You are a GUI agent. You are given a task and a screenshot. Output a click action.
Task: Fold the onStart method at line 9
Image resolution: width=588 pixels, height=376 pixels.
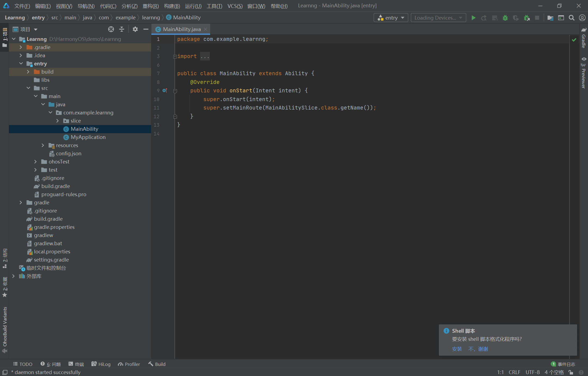click(175, 91)
